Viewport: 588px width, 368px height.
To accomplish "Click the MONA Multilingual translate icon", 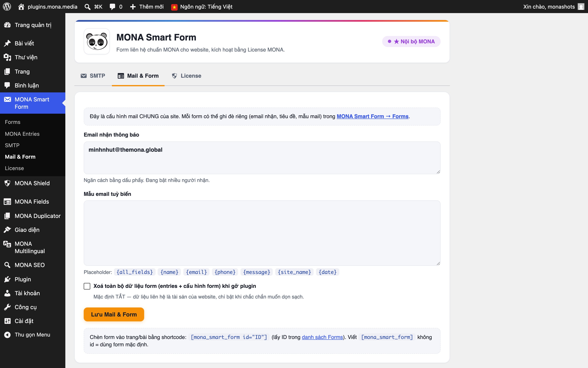I will tap(7, 244).
